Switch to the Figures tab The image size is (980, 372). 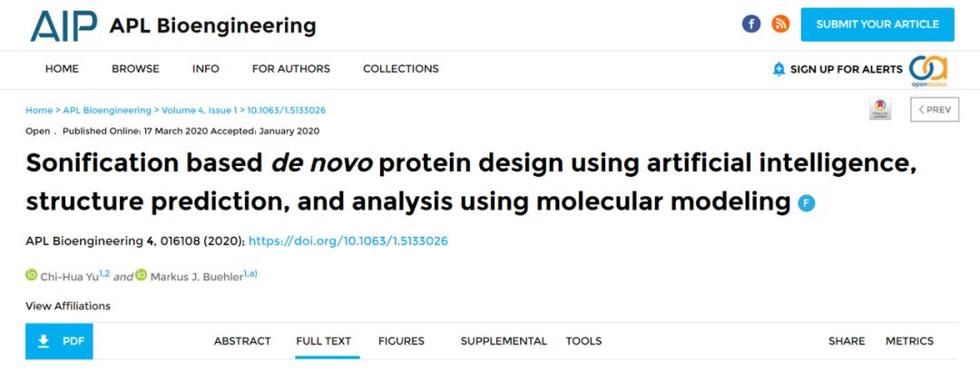click(401, 341)
